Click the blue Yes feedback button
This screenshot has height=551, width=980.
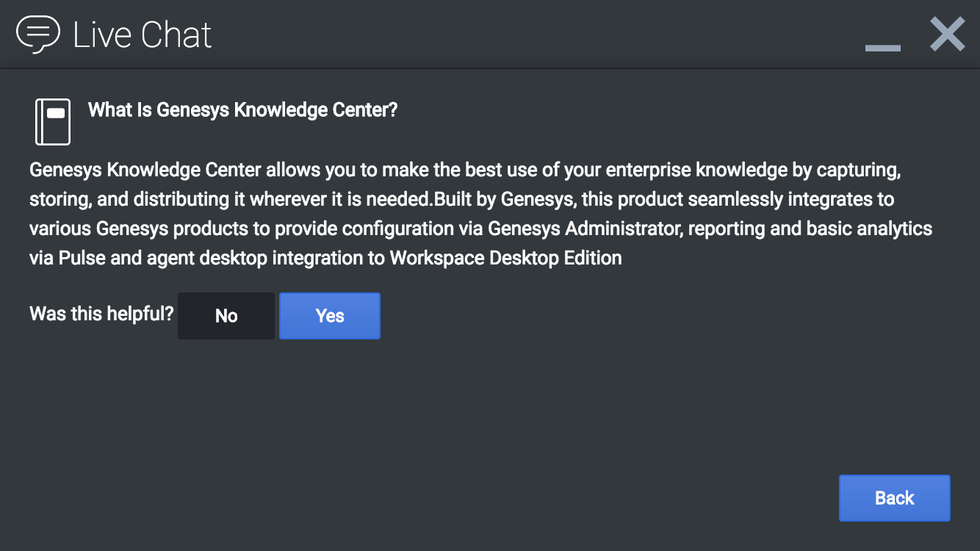click(x=330, y=316)
